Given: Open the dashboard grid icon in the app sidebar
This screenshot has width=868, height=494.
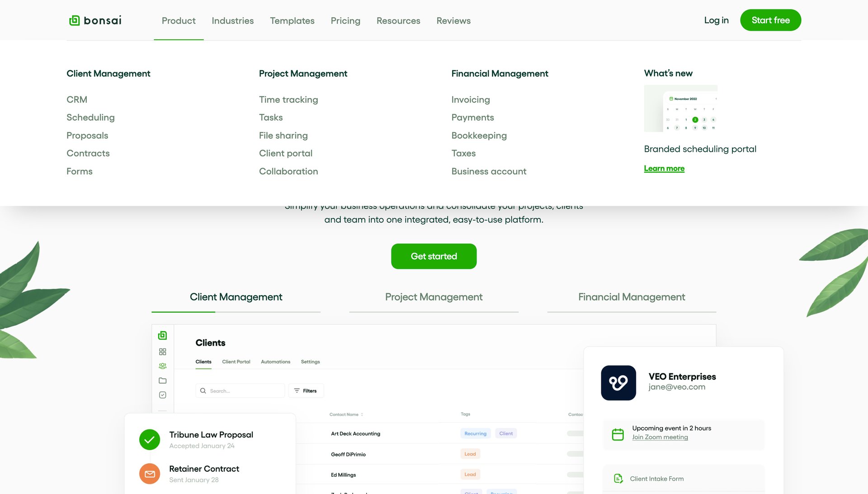Looking at the screenshot, I should pyautogui.click(x=162, y=351).
